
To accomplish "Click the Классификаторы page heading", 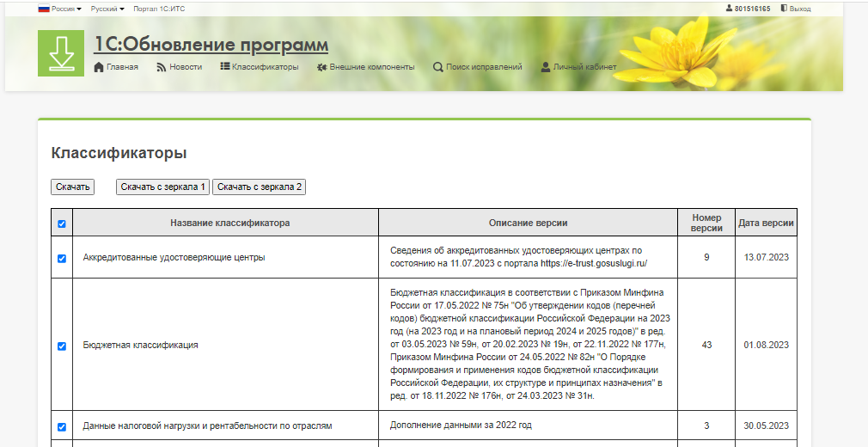I will (x=119, y=153).
